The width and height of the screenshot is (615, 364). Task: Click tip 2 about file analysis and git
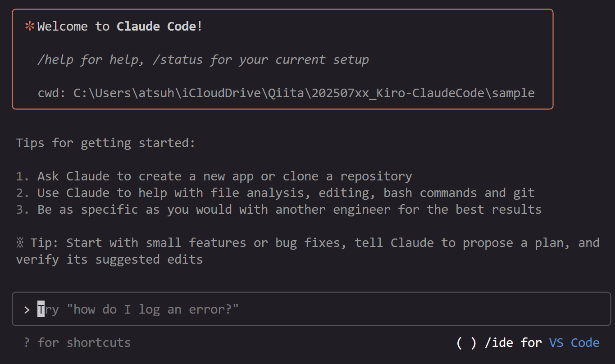275,193
